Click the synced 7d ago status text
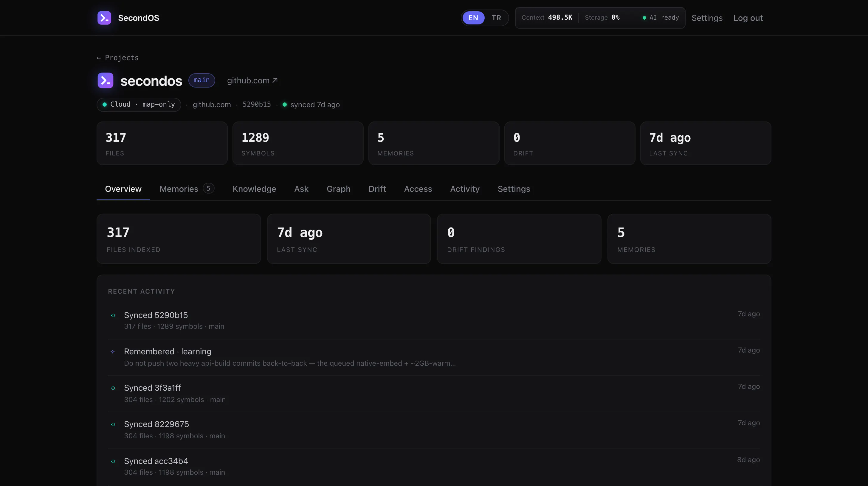868x486 pixels. coord(315,105)
